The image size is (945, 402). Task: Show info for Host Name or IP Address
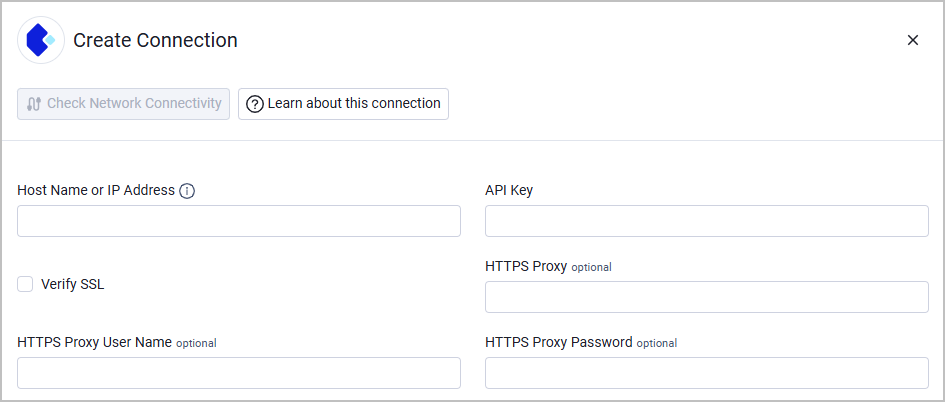click(x=187, y=191)
